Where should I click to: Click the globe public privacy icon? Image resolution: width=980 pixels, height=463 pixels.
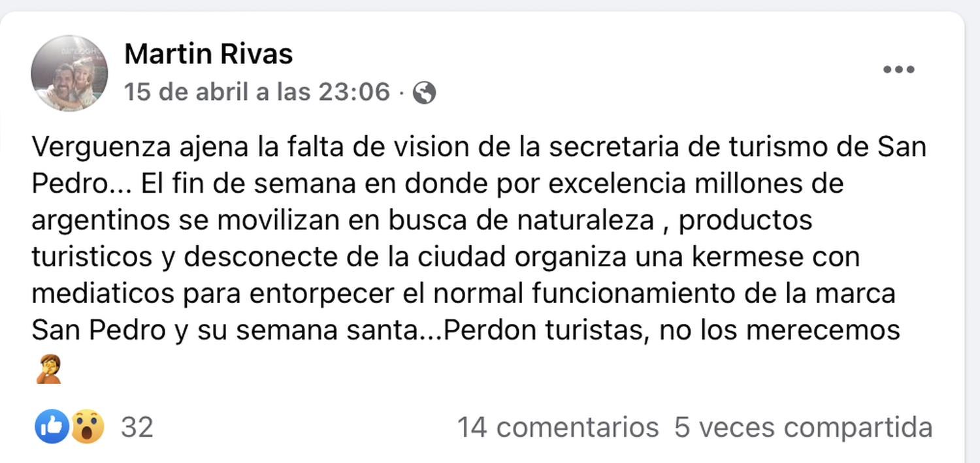[x=425, y=93]
